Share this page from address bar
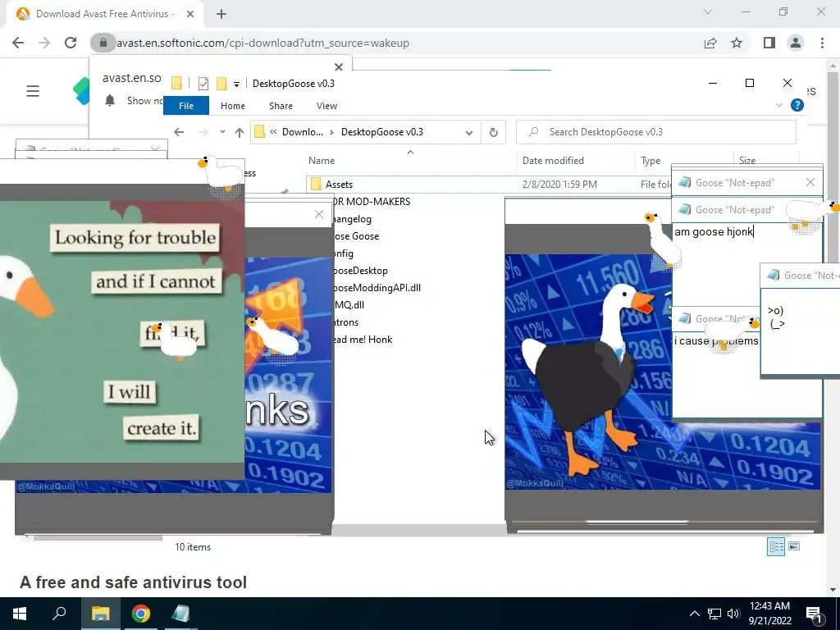 coord(710,43)
